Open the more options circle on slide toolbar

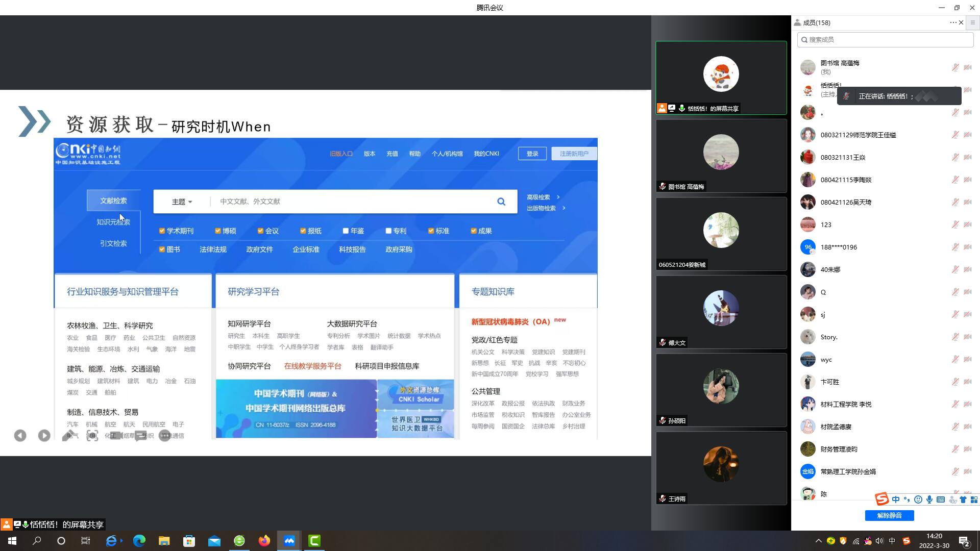click(164, 436)
